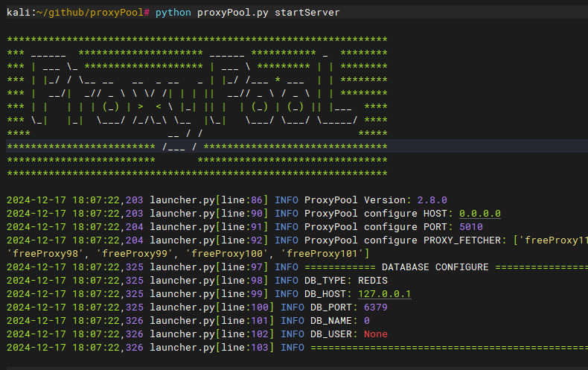Click the 'python' command word
The height and width of the screenshot is (370, 588).
173,13
